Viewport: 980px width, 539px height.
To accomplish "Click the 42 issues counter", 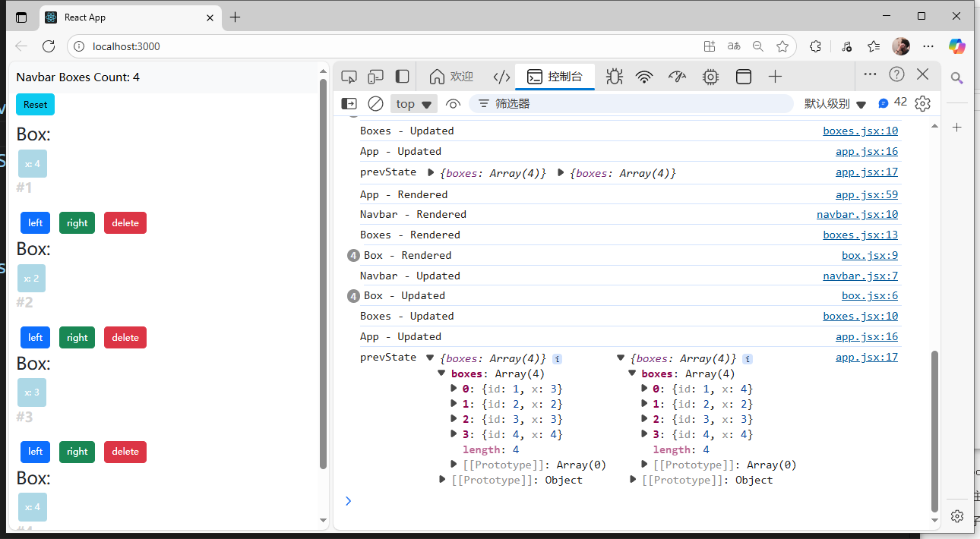I will point(893,102).
